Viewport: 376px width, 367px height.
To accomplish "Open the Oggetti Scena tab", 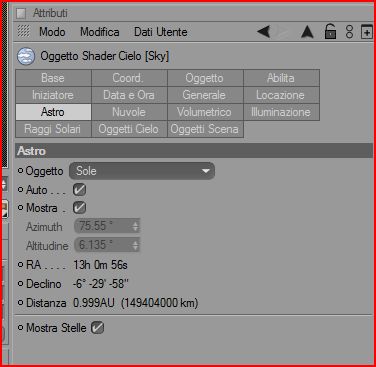I will 205,129.
